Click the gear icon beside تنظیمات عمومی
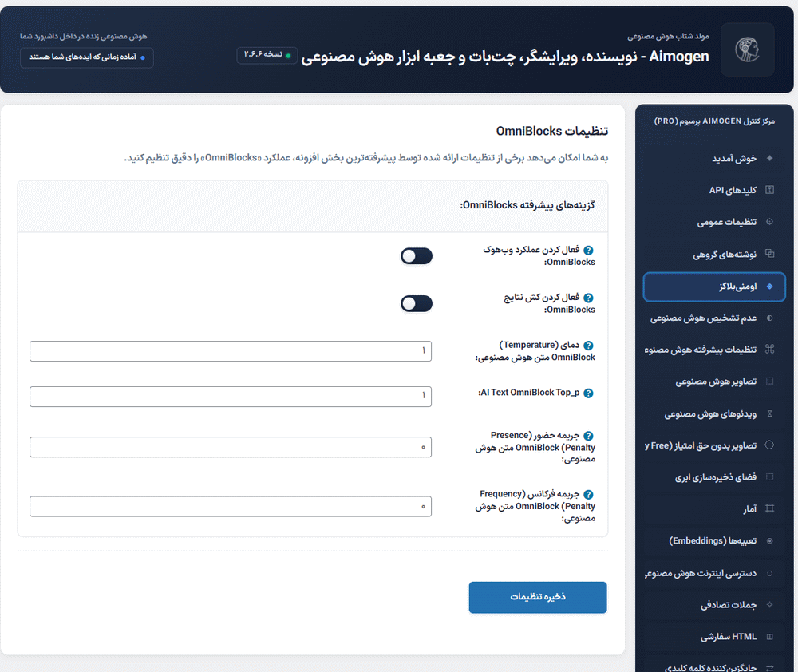 click(x=770, y=222)
